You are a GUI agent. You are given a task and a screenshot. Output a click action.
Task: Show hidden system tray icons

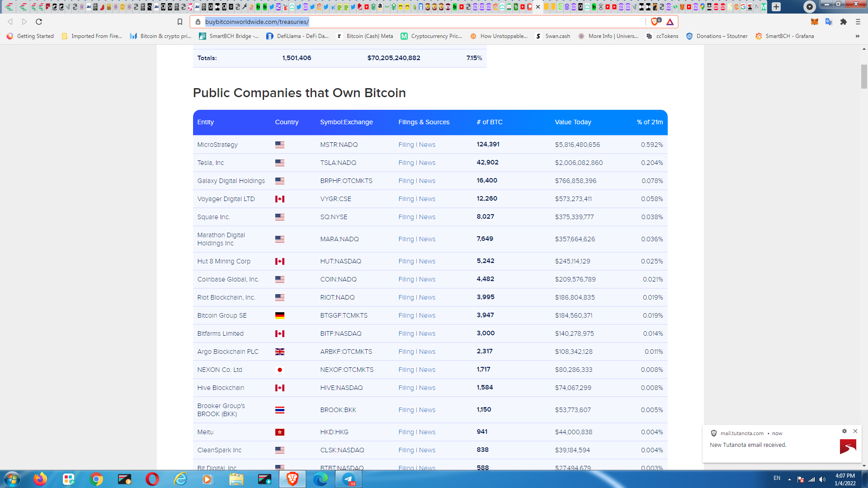(789, 479)
